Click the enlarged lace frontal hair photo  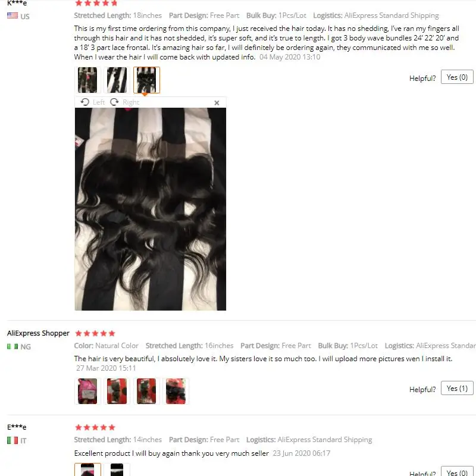151,209
